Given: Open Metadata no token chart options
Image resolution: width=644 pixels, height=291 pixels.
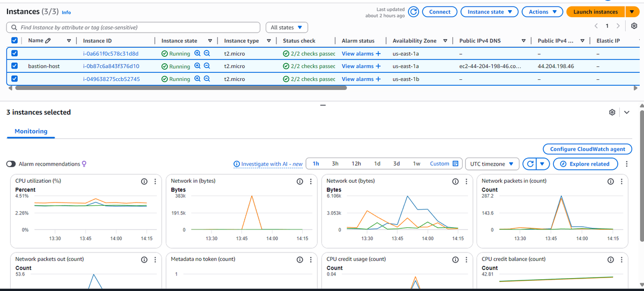Looking at the screenshot, I should (311, 260).
